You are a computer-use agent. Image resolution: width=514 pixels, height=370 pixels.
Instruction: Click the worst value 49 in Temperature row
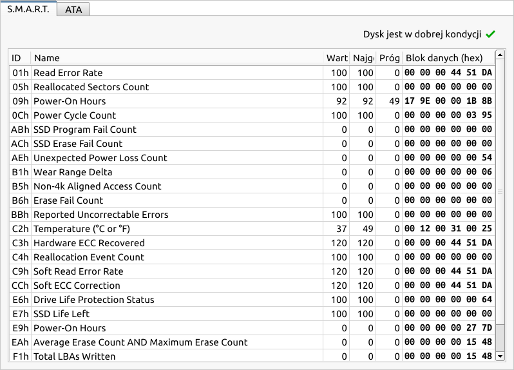368,229
